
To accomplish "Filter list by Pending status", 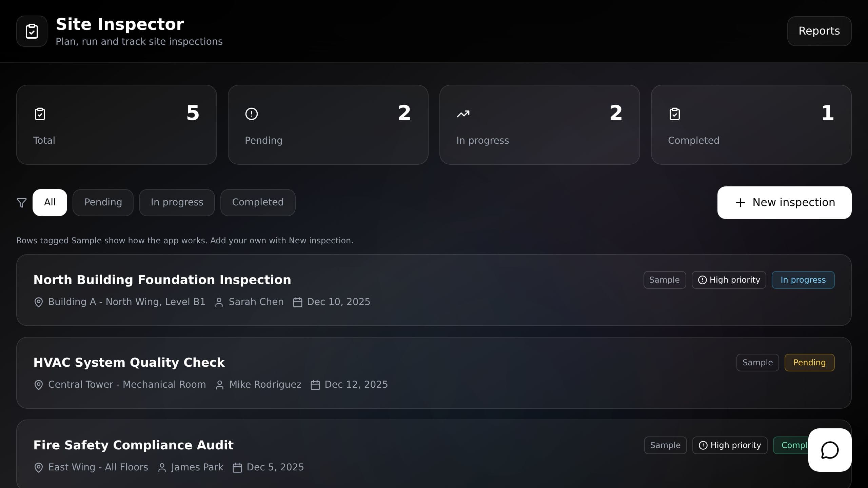I will click(103, 202).
